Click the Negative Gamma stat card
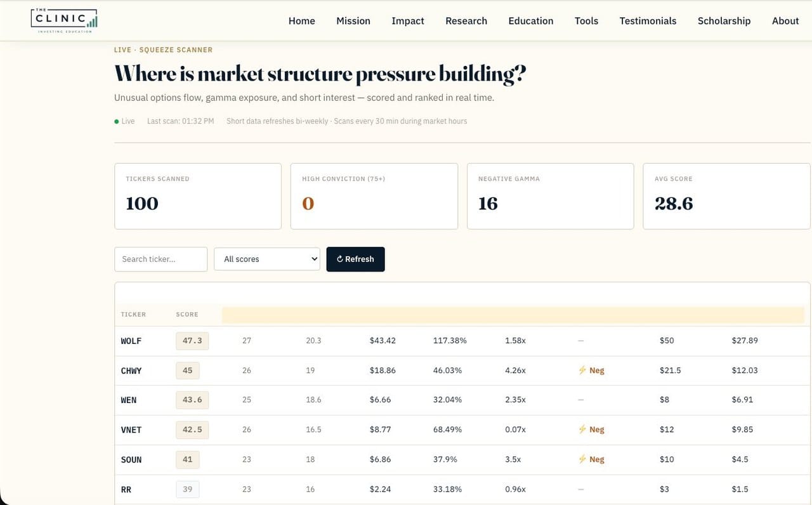Screen dimensions: 812x505 550,196
